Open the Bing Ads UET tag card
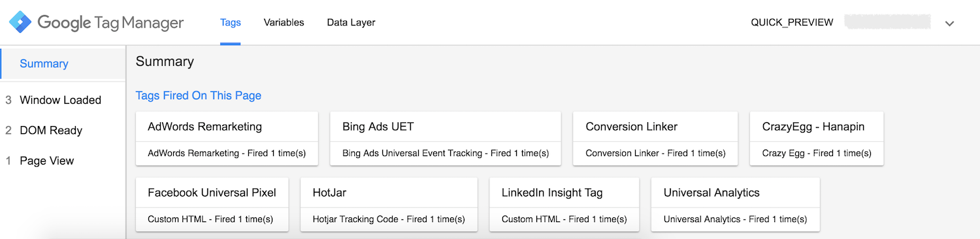 click(446, 138)
